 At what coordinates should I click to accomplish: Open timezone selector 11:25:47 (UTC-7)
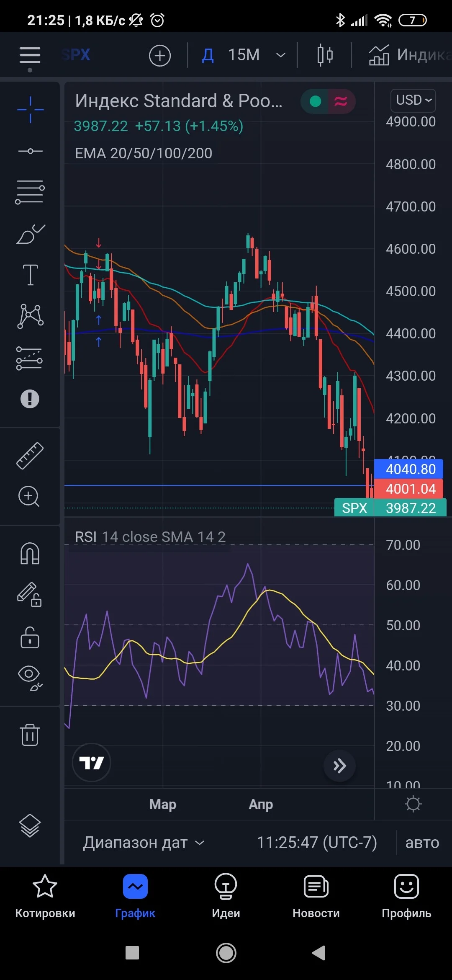pyautogui.click(x=317, y=843)
